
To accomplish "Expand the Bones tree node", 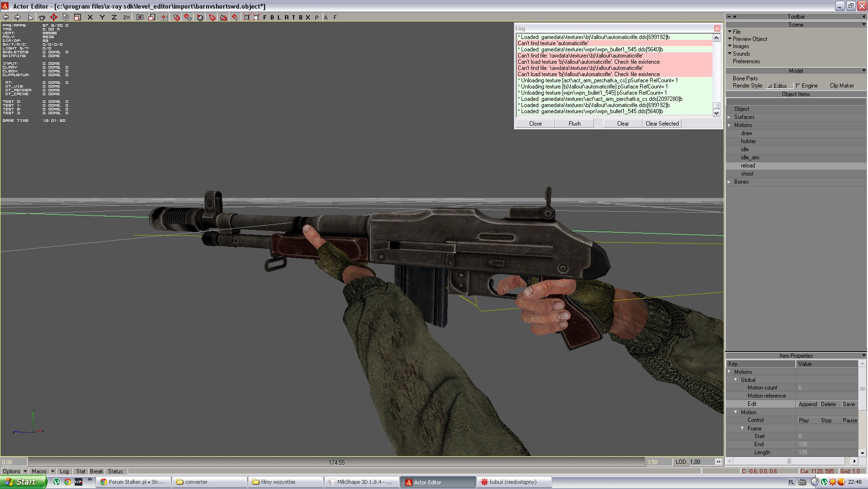I will pos(729,182).
